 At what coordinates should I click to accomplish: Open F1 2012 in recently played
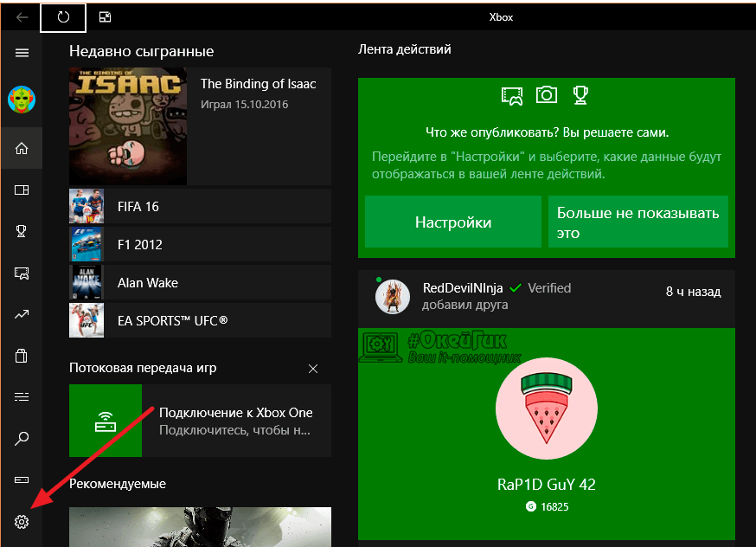pos(200,245)
